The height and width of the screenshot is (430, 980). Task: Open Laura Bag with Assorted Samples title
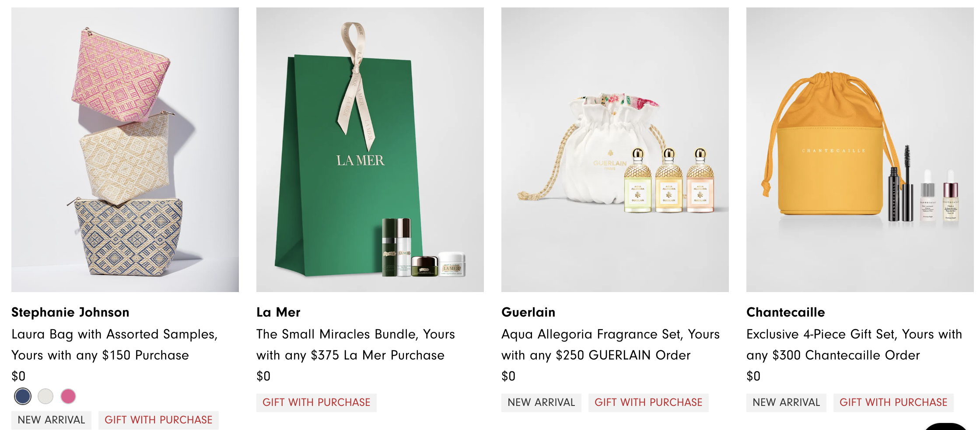[x=115, y=345]
